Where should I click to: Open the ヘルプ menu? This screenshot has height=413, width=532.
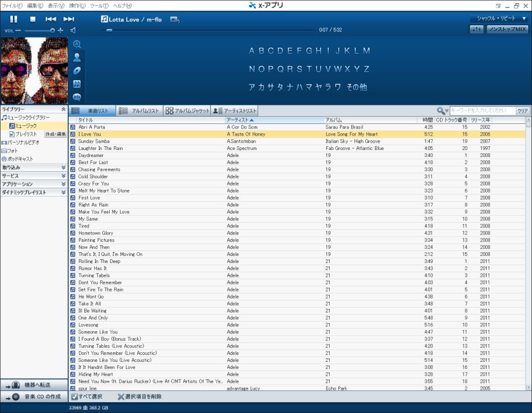point(122,6)
